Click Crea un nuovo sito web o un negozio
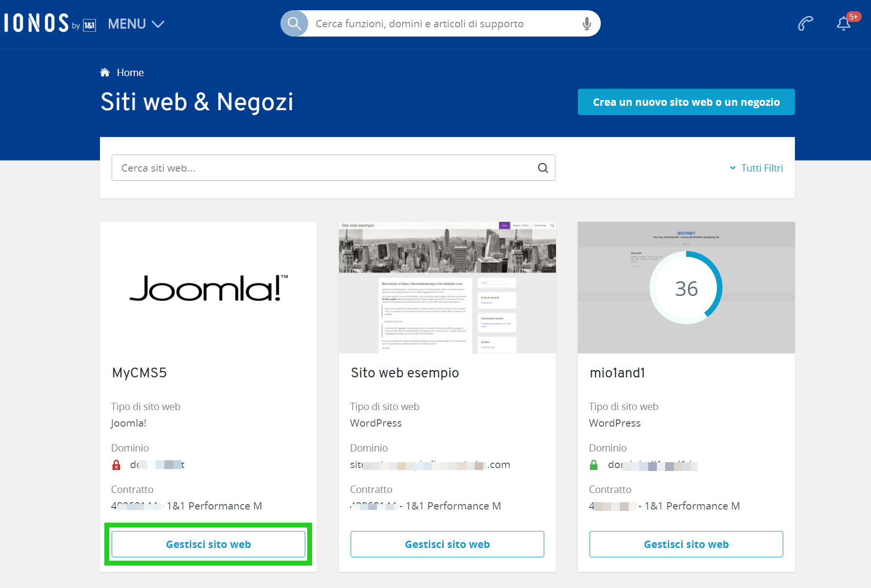This screenshot has height=588, width=871. (686, 102)
